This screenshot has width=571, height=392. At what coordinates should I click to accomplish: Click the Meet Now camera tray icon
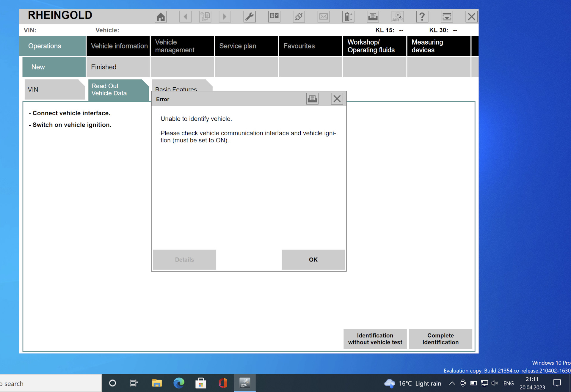click(463, 383)
